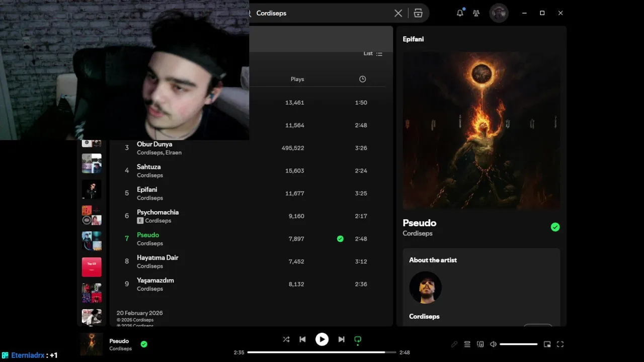Image resolution: width=644 pixels, height=362 pixels.
Task: Seek in the playback progress bar
Action: pos(322,352)
